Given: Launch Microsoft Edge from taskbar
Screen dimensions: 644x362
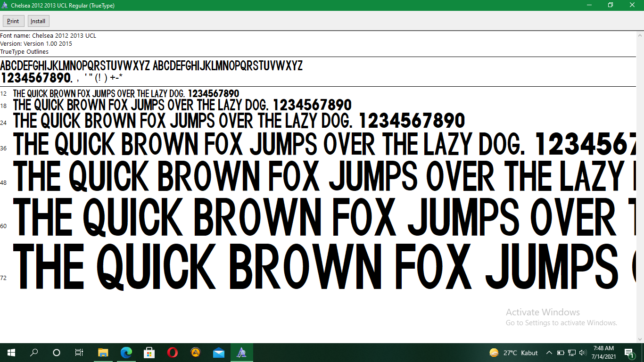Looking at the screenshot, I should (x=126, y=353).
